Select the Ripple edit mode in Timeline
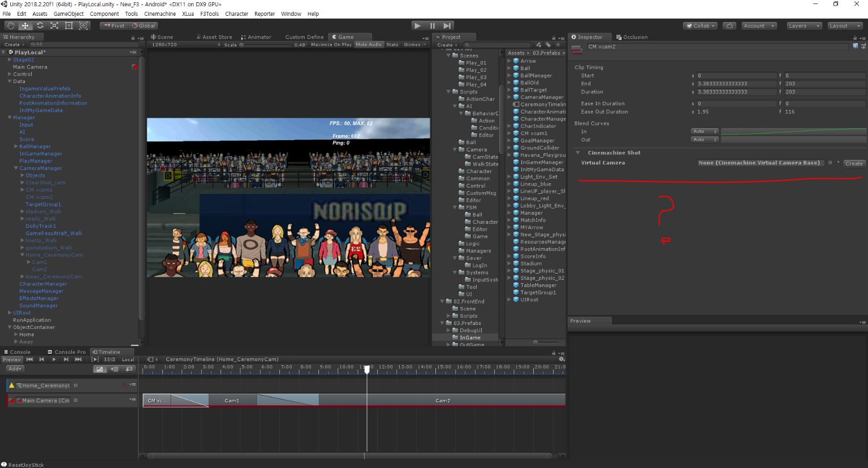 pyautogui.click(x=114, y=369)
